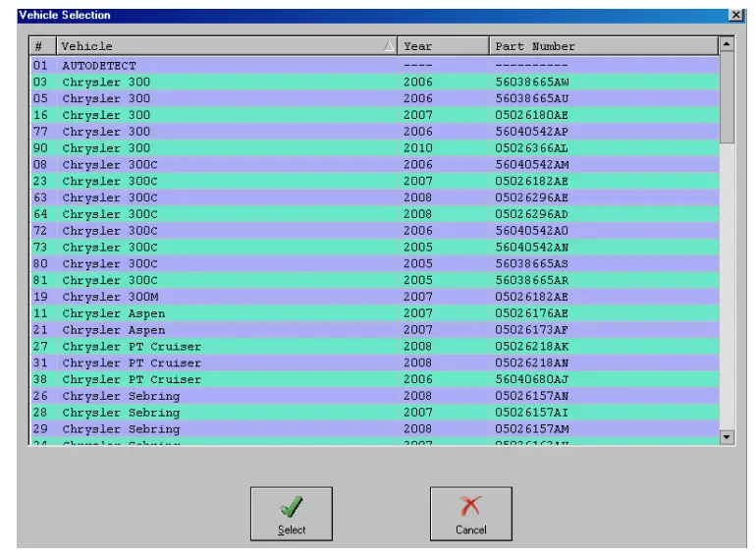Select part number 56040542AP
Image resolution: width=756 pixels, height=558 pixels.
(531, 132)
